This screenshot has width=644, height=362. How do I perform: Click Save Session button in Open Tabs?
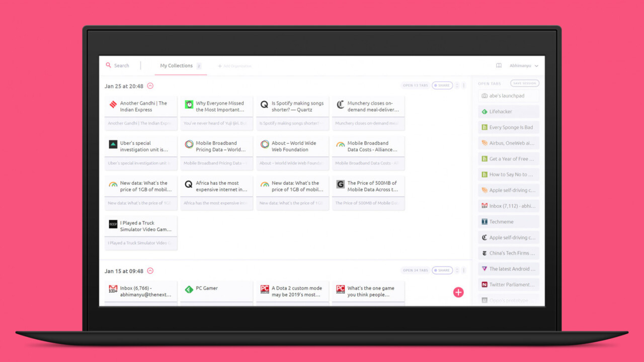(524, 83)
